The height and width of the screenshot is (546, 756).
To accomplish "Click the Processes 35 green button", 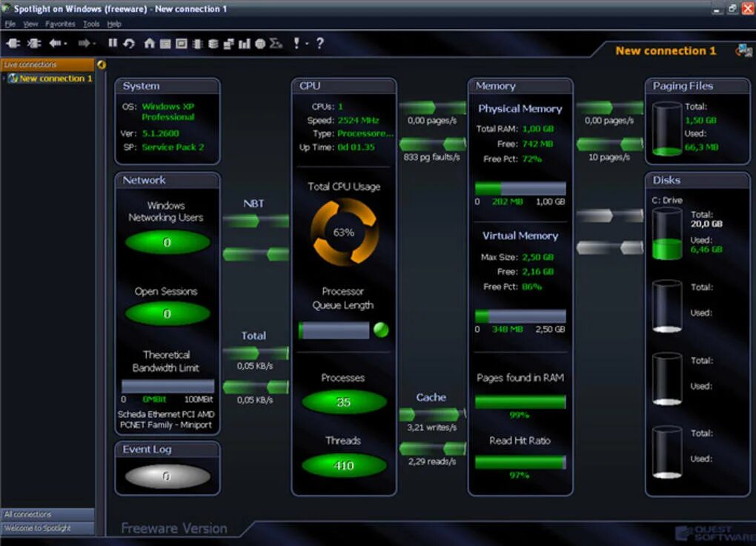I will (x=344, y=402).
